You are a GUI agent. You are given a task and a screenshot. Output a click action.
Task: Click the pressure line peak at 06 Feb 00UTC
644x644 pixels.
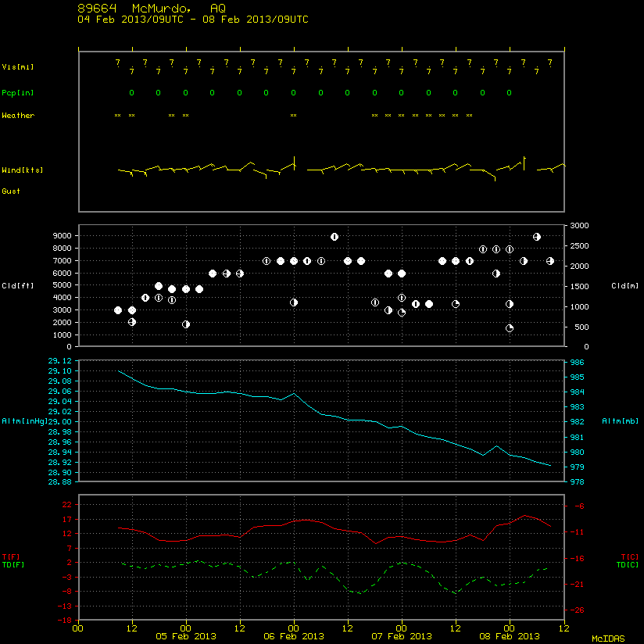click(294, 393)
